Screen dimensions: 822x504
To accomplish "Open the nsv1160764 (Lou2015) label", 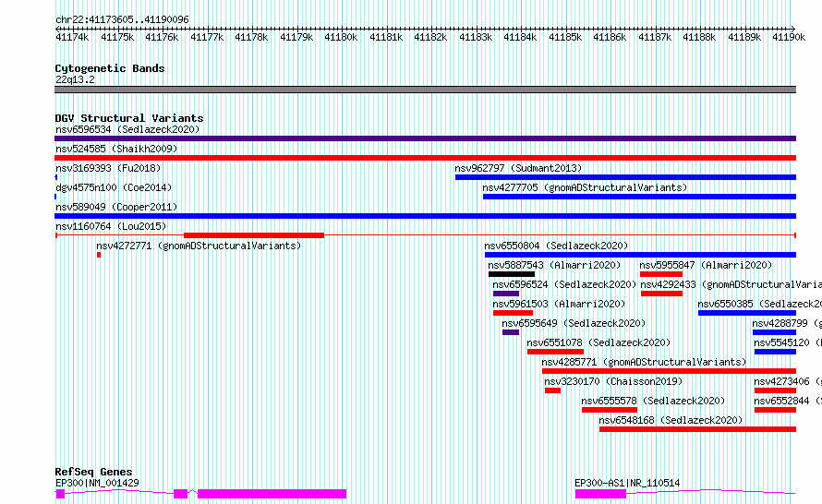I will click(x=111, y=226).
